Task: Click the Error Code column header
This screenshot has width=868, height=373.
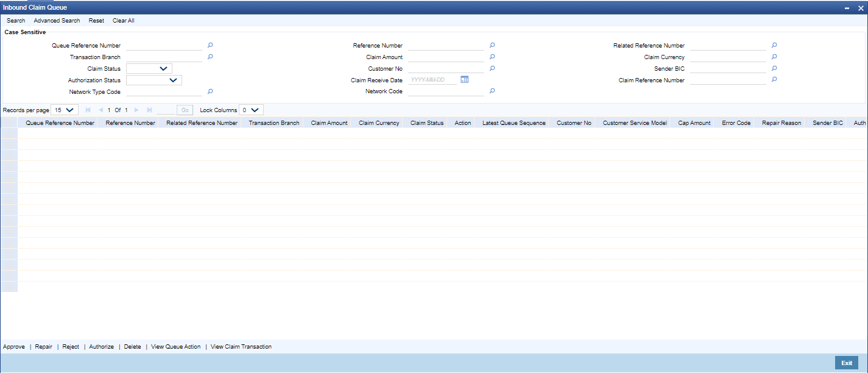Action: point(736,123)
